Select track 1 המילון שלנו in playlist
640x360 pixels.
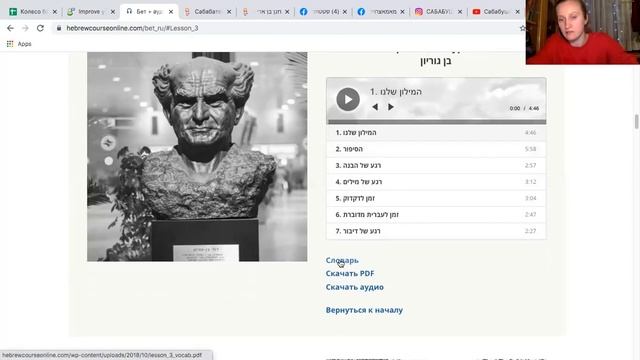coord(436,133)
